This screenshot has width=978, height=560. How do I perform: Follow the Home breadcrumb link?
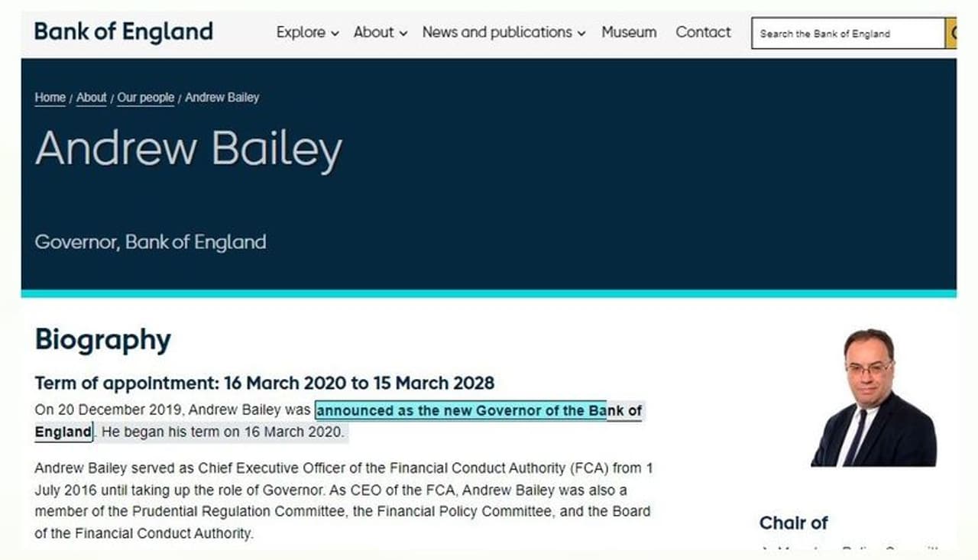click(50, 98)
